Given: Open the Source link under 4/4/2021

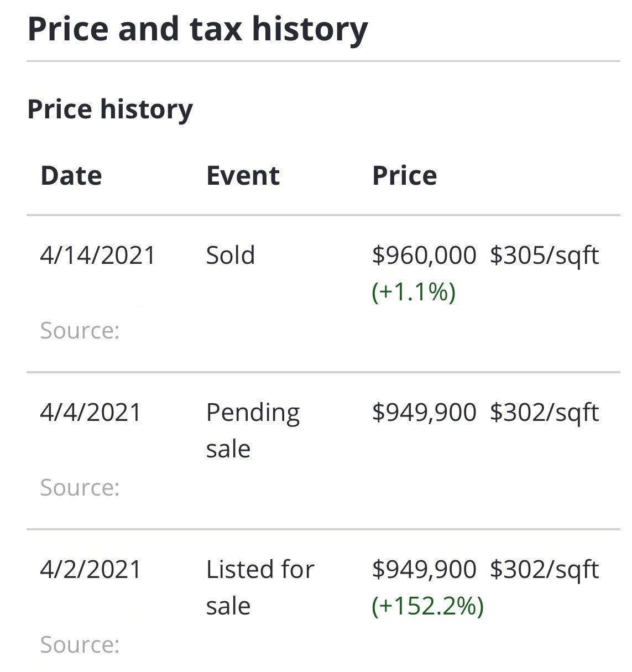Looking at the screenshot, I should coord(80,488).
